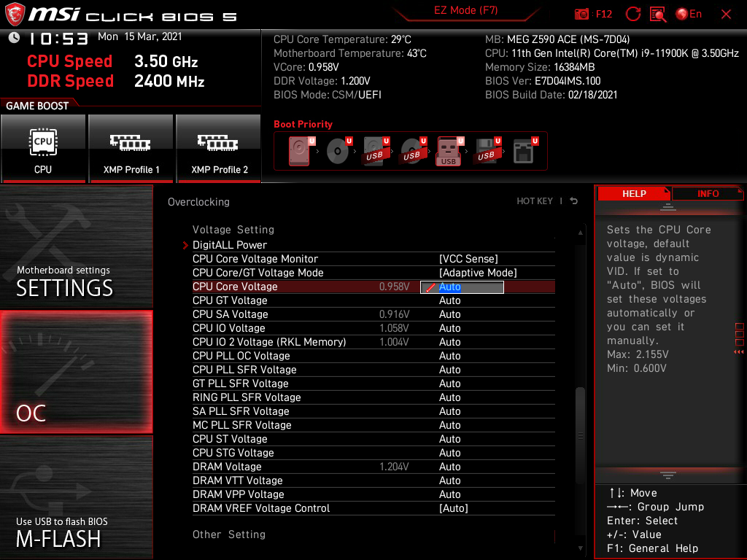Expand the DigitALL Power submenu
This screenshot has width=747, height=560.
pos(230,245)
